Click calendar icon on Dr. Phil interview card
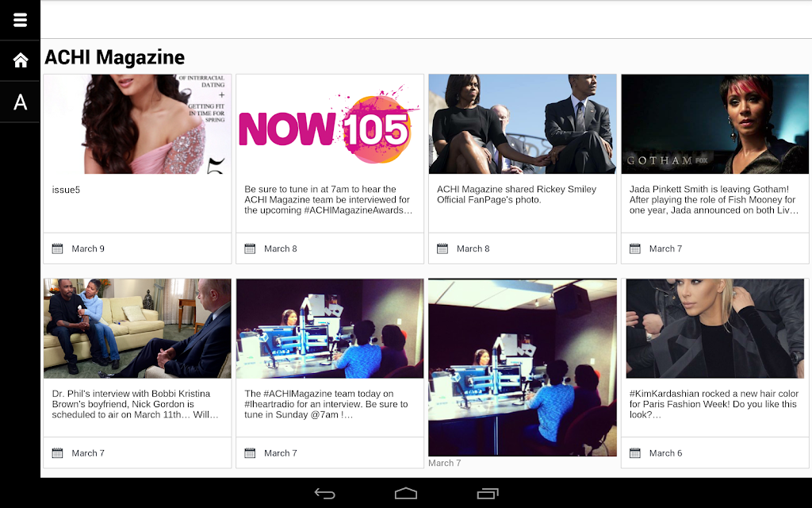812x508 pixels. [57, 453]
